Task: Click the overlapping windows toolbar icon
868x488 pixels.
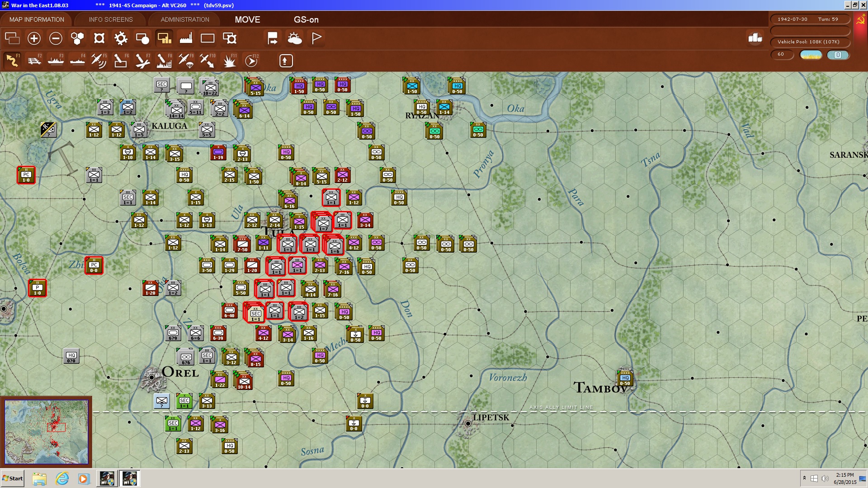Action: coord(12,38)
